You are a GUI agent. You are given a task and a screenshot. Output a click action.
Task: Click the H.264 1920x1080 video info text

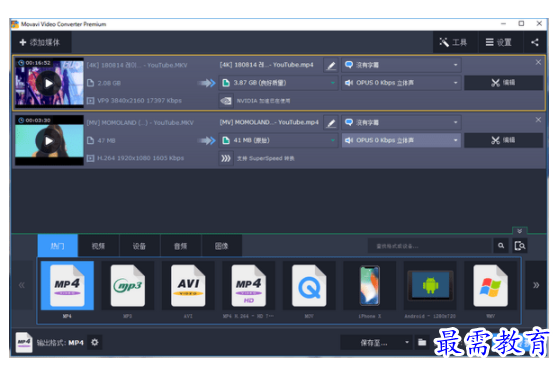(141, 158)
